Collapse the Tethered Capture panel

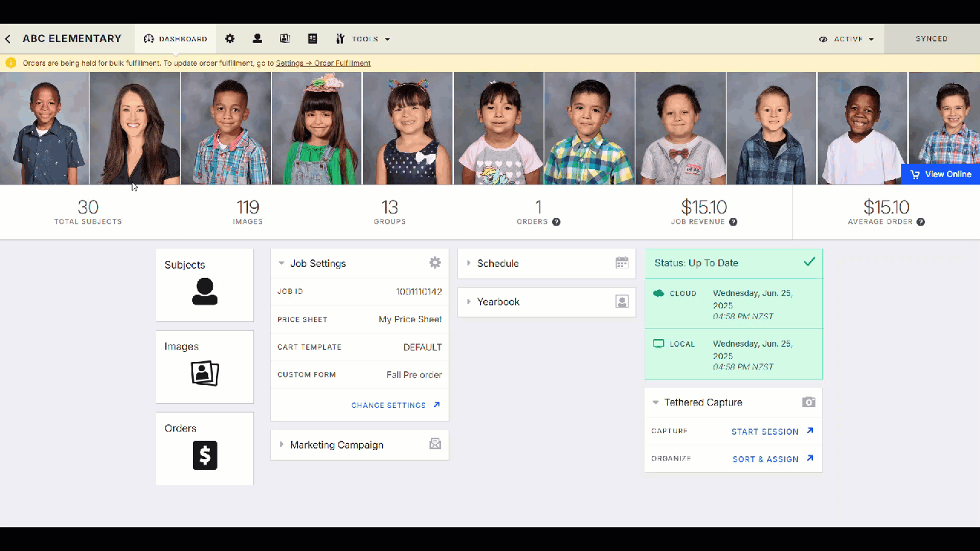coord(656,403)
